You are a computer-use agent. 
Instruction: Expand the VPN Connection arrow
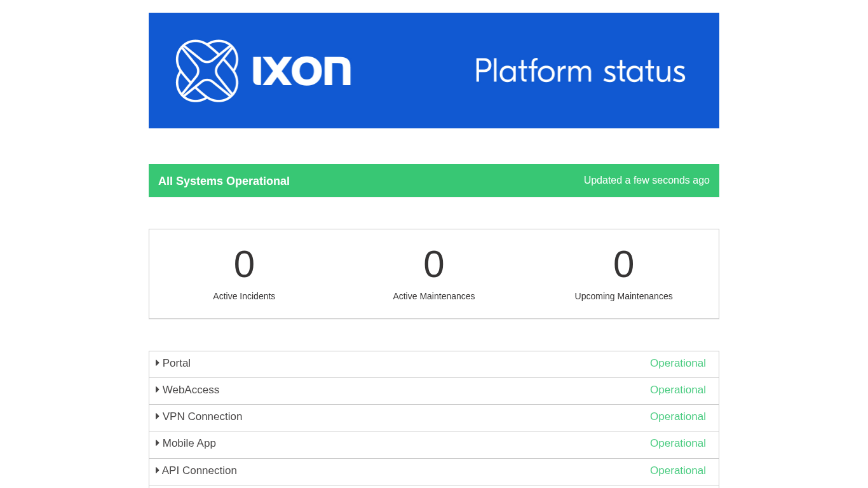click(x=158, y=416)
